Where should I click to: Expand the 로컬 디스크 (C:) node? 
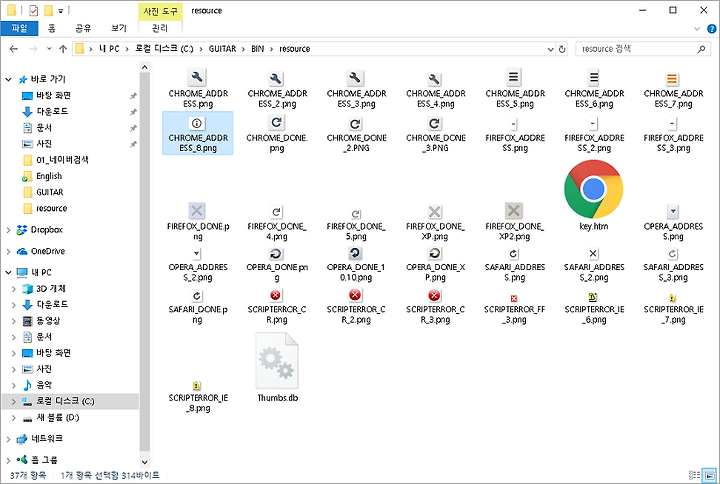pyautogui.click(x=14, y=401)
